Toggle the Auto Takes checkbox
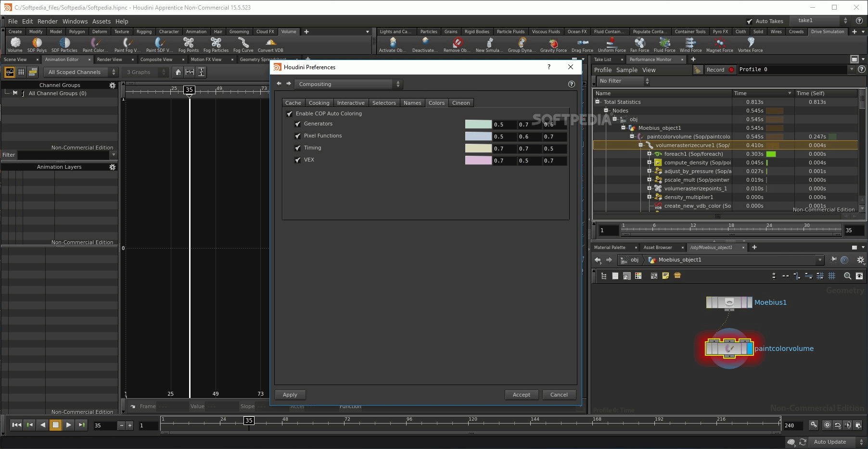Screen dimensions: 868x449 click(x=750, y=21)
